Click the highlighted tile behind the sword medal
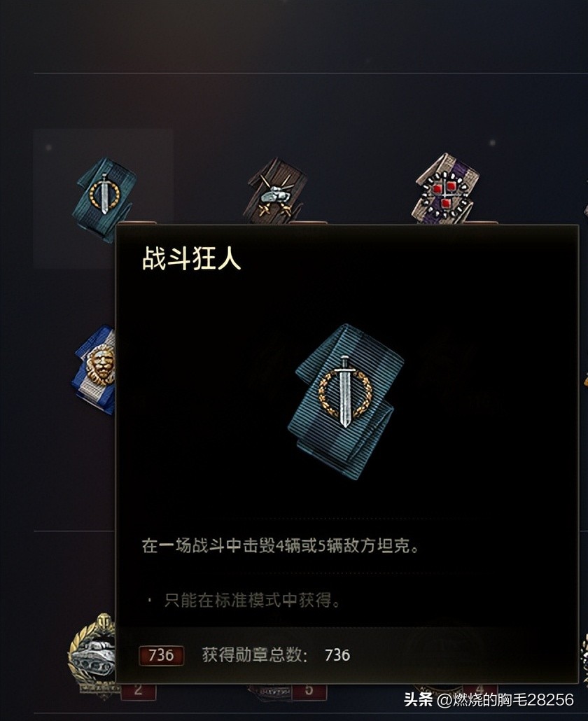The image size is (588, 721). pos(103,199)
